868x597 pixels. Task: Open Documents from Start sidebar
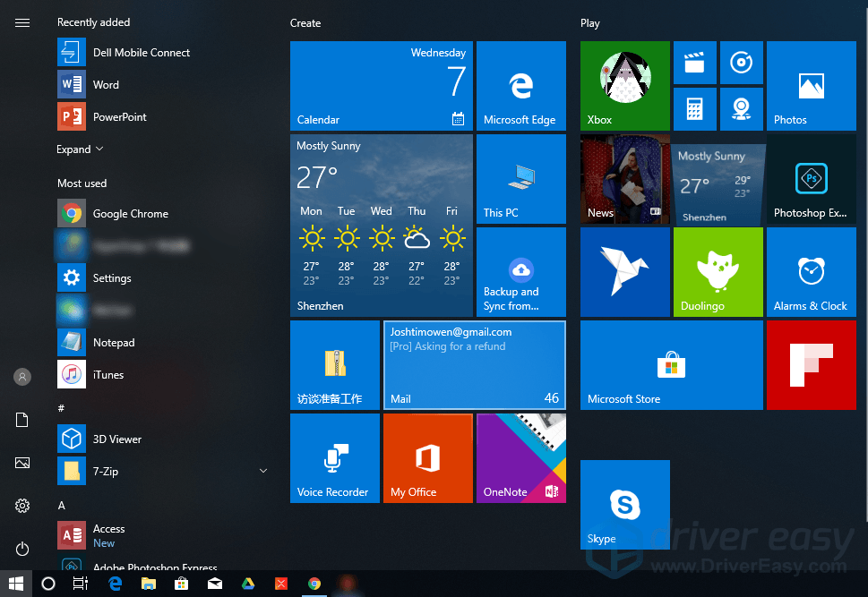click(22, 420)
